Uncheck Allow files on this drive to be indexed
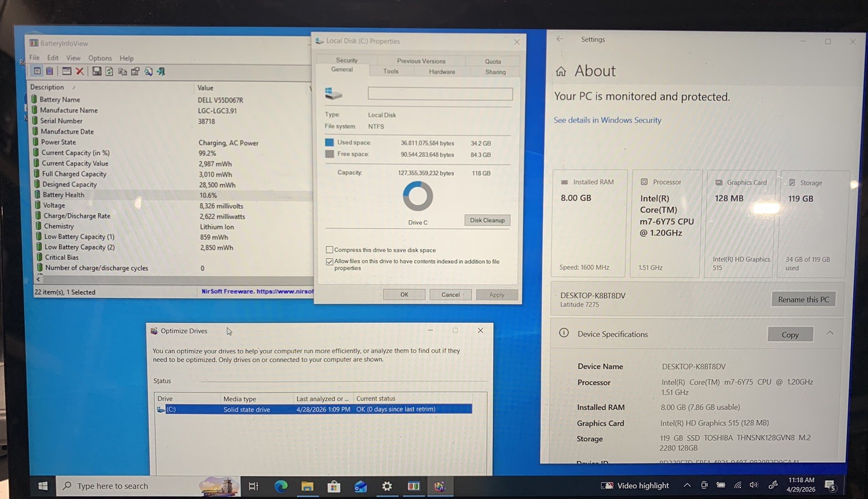 click(x=329, y=261)
